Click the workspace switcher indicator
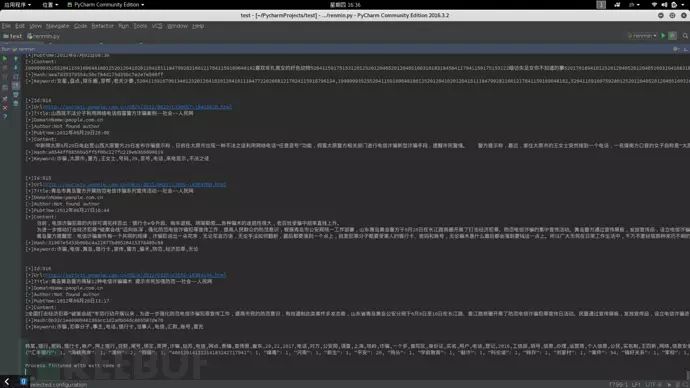Viewport: 690px width, 388px height. click(601, 4)
